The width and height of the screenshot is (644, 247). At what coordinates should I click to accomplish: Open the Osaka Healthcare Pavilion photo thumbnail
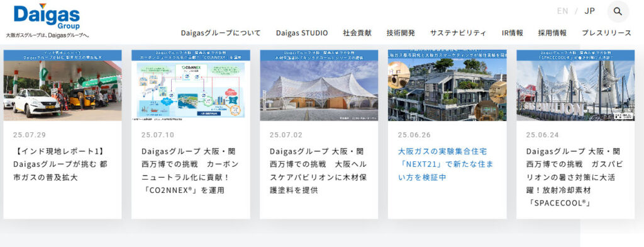[319, 85]
